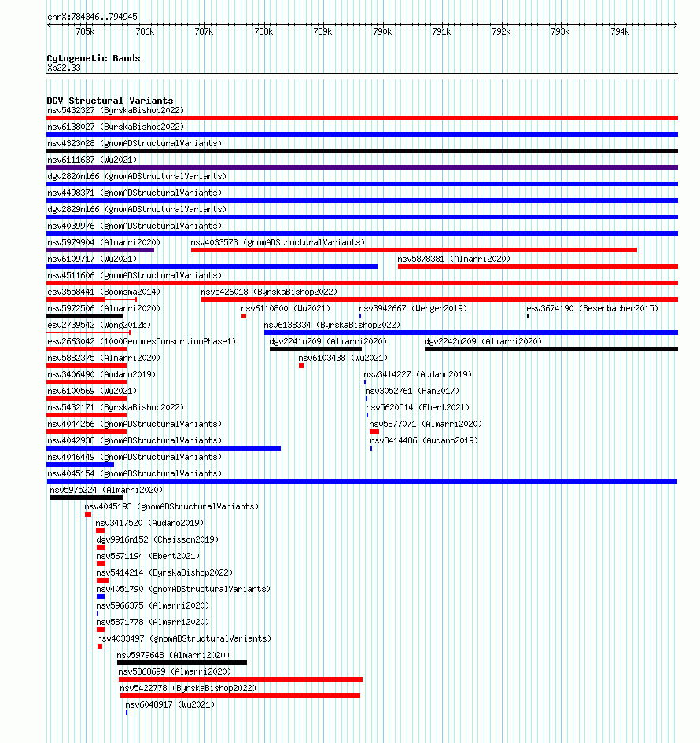Select nsv3052761 (Fan2017) label
This screenshot has height=743, width=700.
coord(412,391)
